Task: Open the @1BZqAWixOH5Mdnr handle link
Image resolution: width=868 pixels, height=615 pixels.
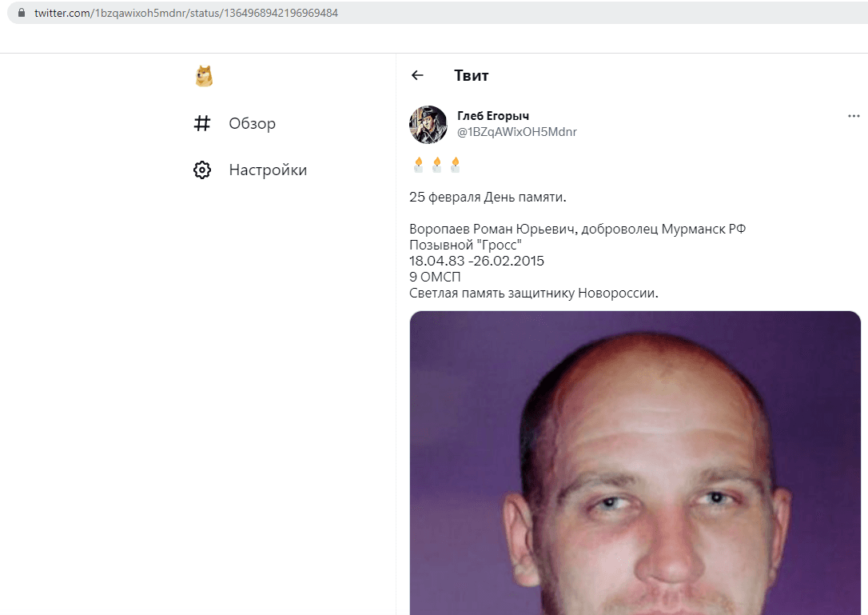Action: [516, 132]
